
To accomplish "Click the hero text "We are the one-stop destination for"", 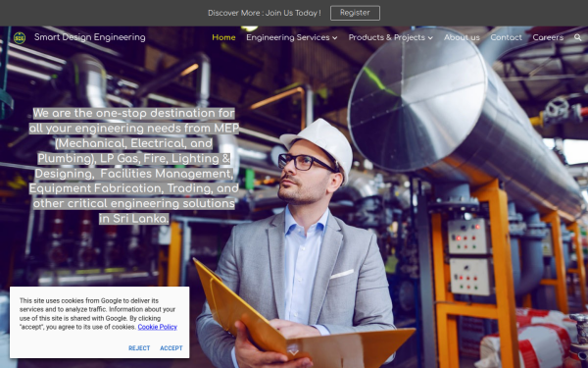I will [x=134, y=113].
